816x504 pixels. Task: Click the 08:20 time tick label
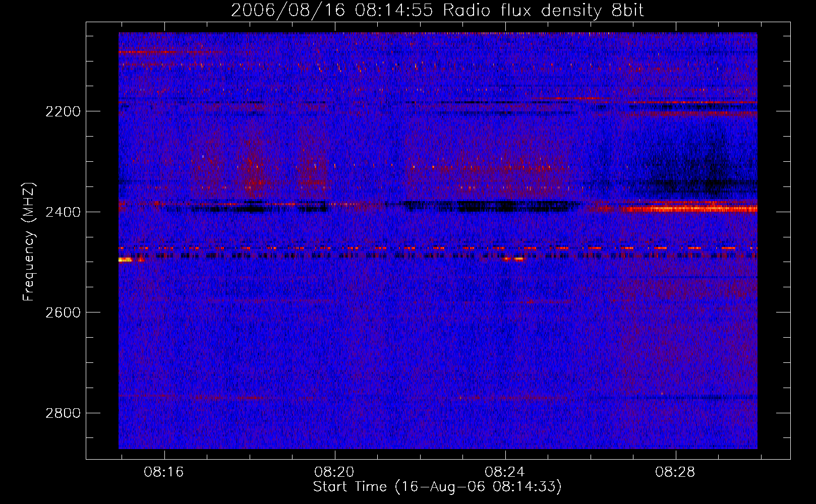pos(334,472)
